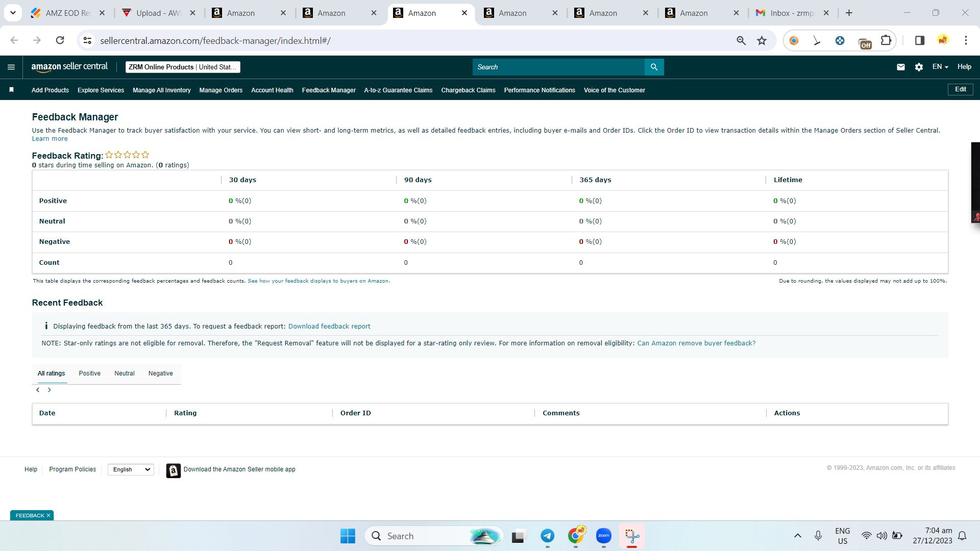Screen dimensions: 980x551
Task: Open the notification bell in taskbar
Action: 962,536
